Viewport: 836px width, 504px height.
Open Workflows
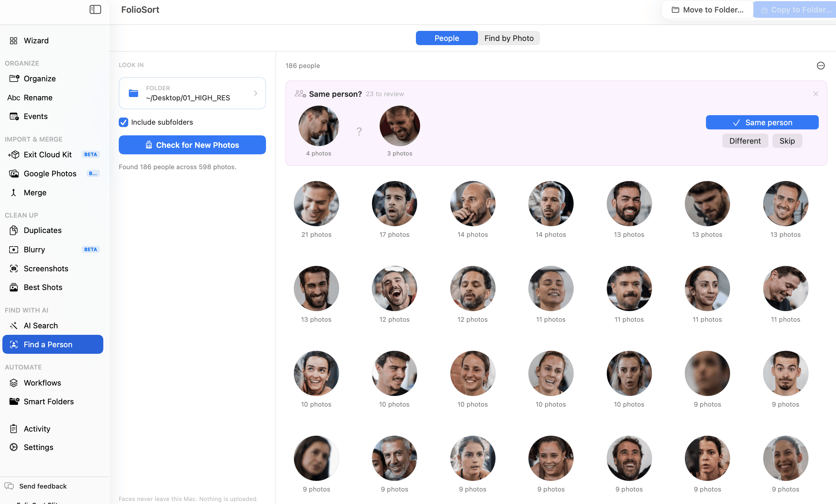(x=53, y=383)
